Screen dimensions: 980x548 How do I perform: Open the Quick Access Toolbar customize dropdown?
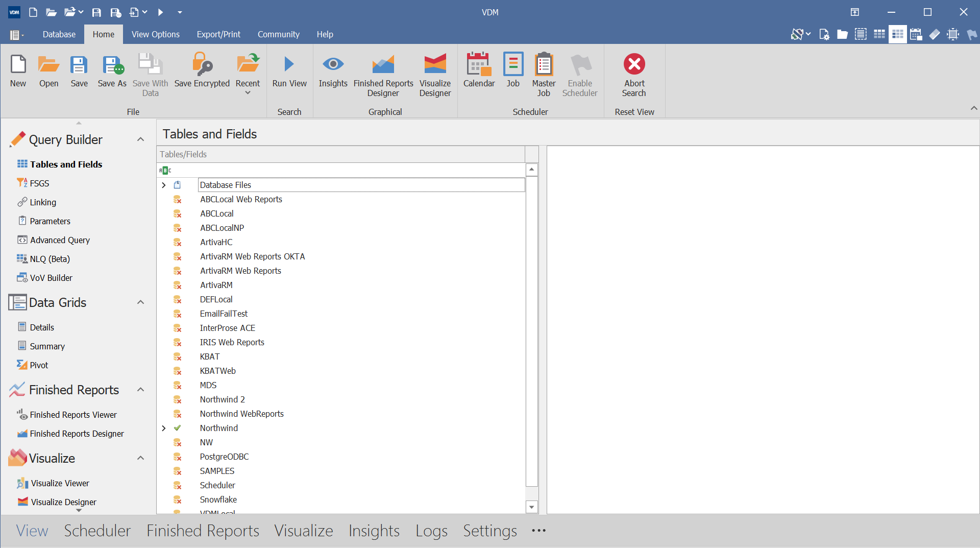(180, 12)
